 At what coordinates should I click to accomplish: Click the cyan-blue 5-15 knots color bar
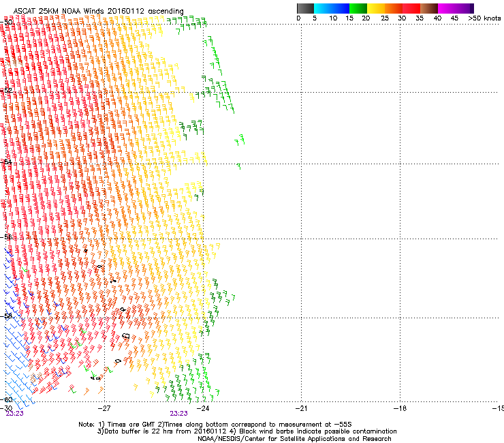[x=332, y=8]
